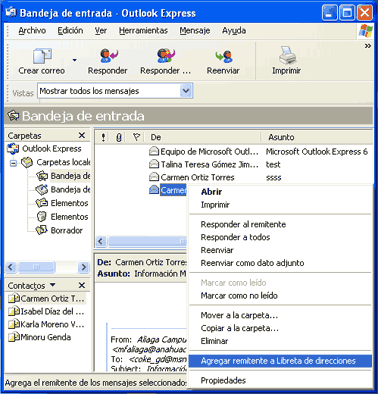
Task: Select contact Karla Moreno V...
Action: pyautogui.click(x=47, y=324)
